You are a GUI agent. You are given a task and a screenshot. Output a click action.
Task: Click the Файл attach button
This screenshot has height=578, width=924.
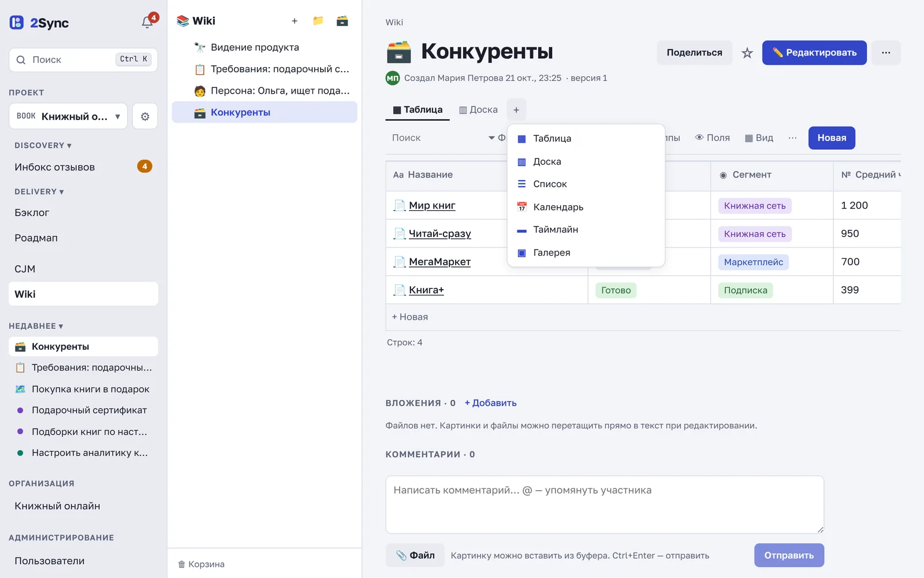click(x=415, y=555)
